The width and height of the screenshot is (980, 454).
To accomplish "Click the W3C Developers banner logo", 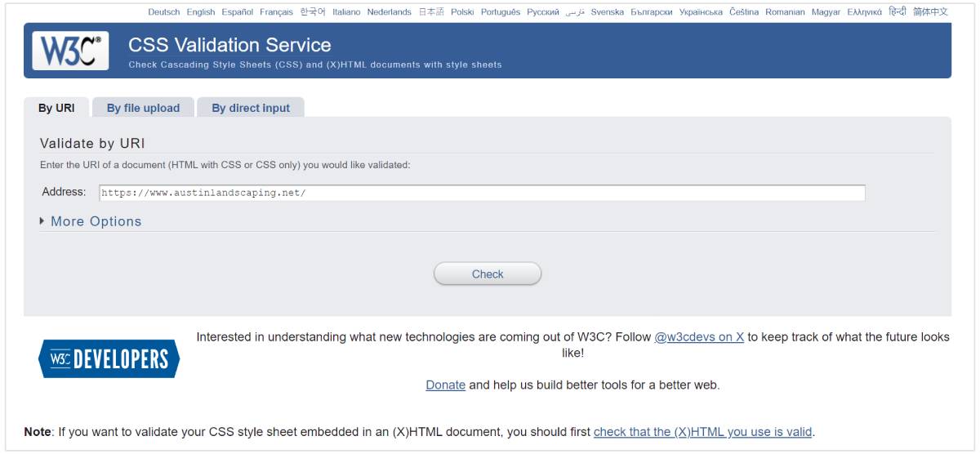I will [x=109, y=359].
